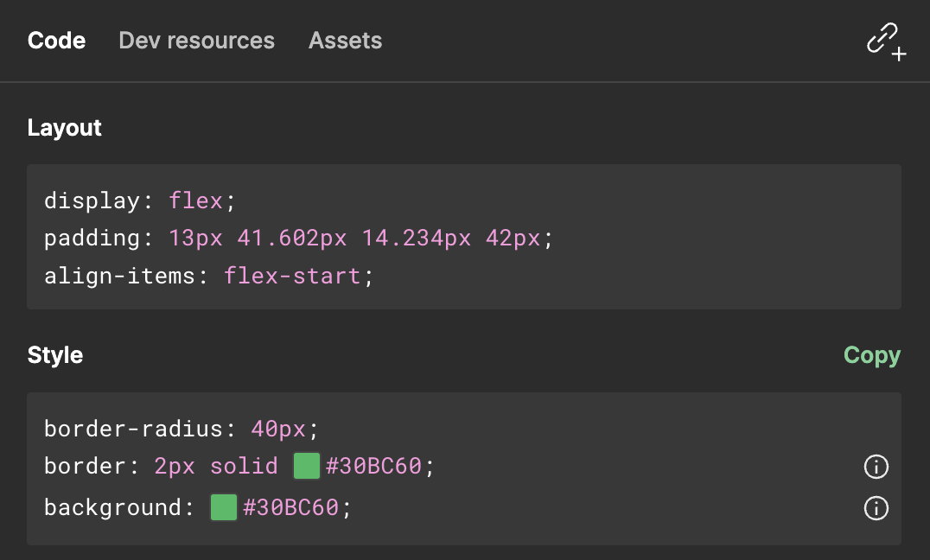The image size is (930, 560).
Task: Click inside the Style code block
Action: pyautogui.click(x=605, y=428)
